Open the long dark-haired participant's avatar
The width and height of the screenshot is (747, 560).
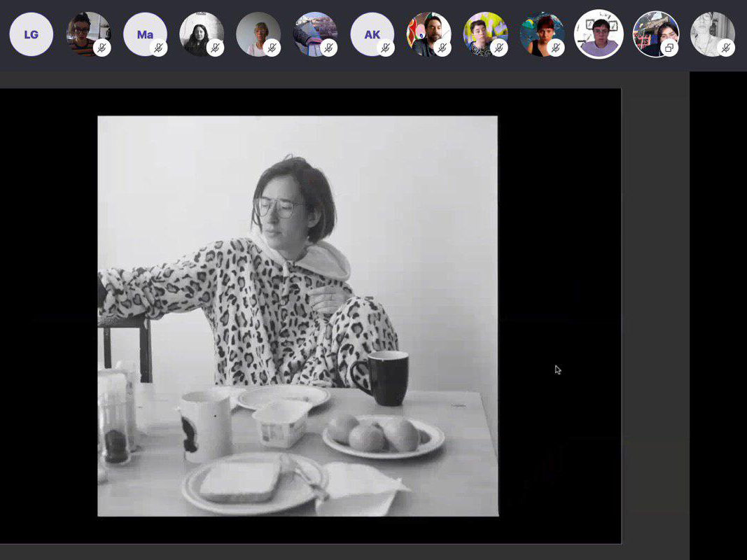[x=202, y=34]
